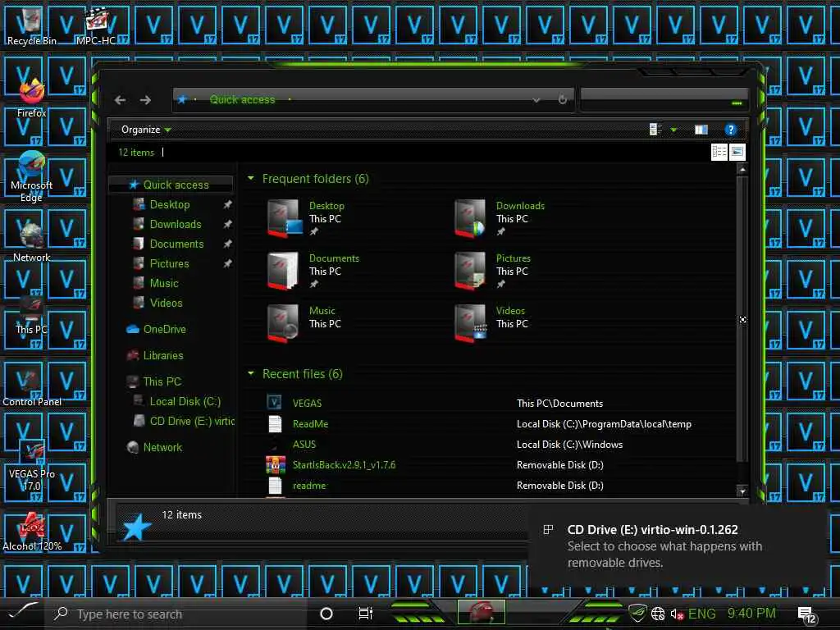840x630 pixels.
Task: Refresh the Quick access location
Action: [562, 99]
